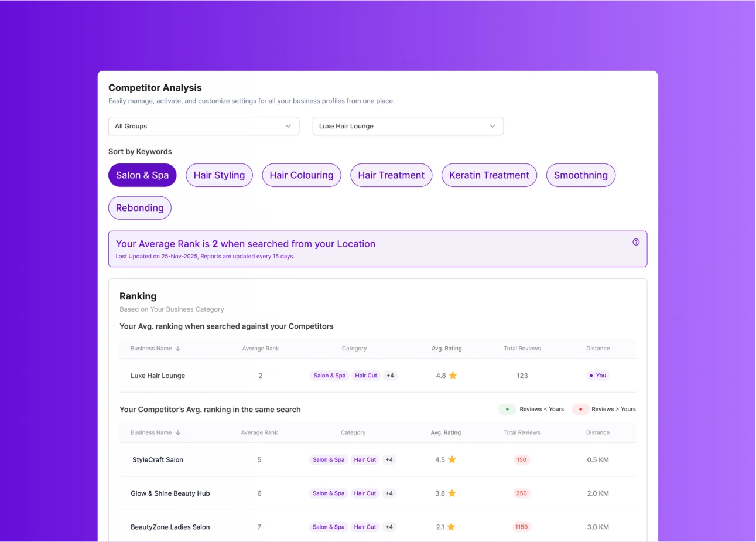Image resolution: width=756 pixels, height=542 pixels.
Task: Click the star icon in the Luxe Hair Lounge row
Action: 453,376
